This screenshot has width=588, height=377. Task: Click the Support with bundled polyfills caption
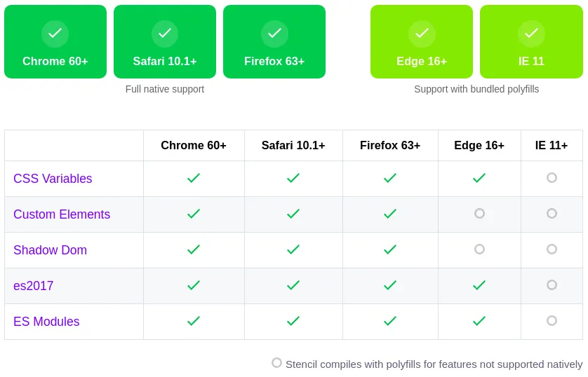tap(476, 89)
